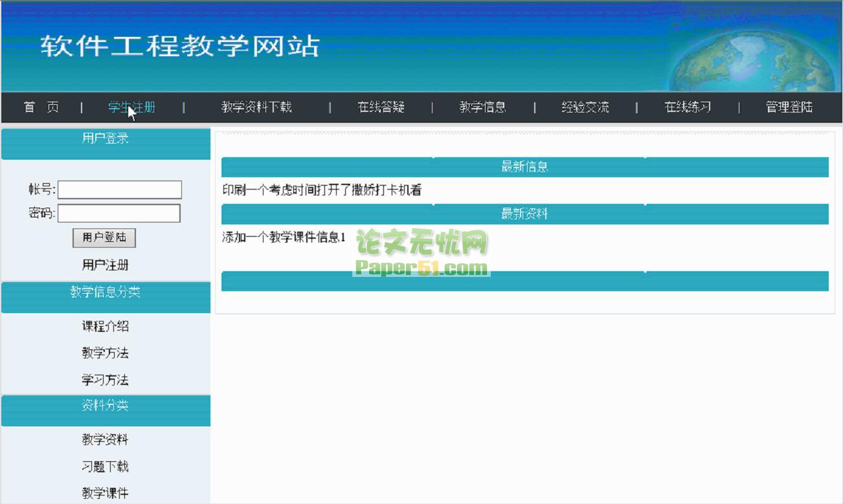Open the 教学方法 category link
The height and width of the screenshot is (504, 843).
pos(105,353)
